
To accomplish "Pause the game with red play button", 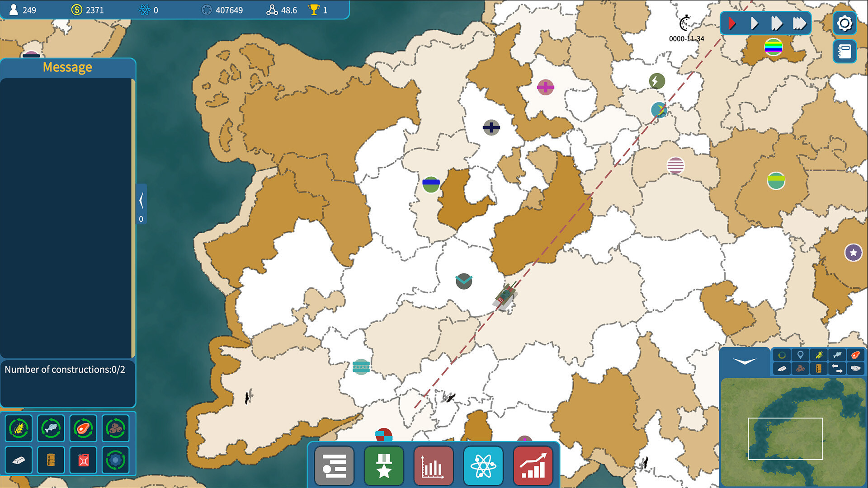I will tap(732, 23).
